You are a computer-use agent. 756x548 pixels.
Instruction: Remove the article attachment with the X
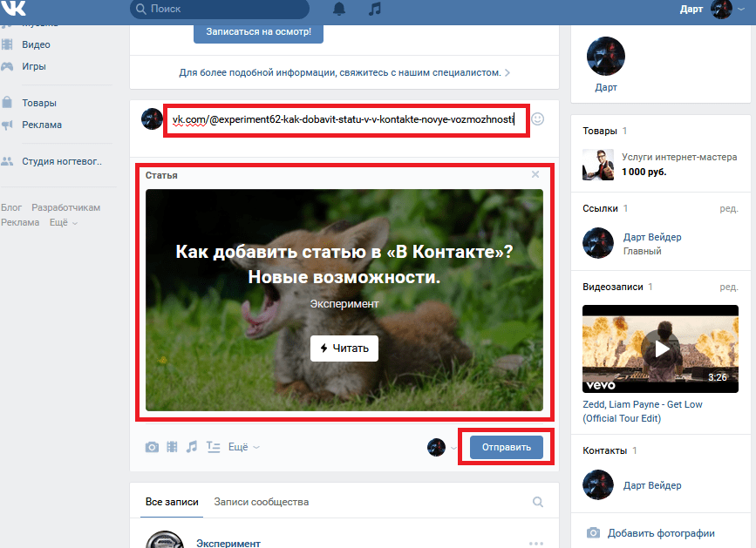coord(535,174)
